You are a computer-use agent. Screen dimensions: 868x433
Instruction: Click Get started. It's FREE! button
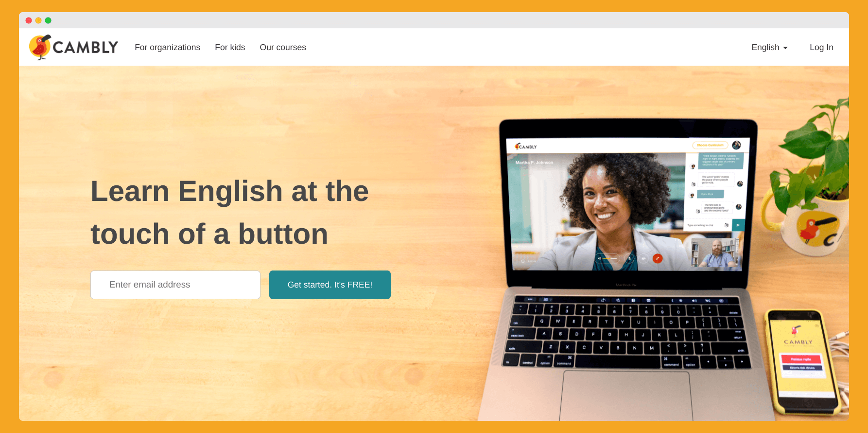coord(330,285)
